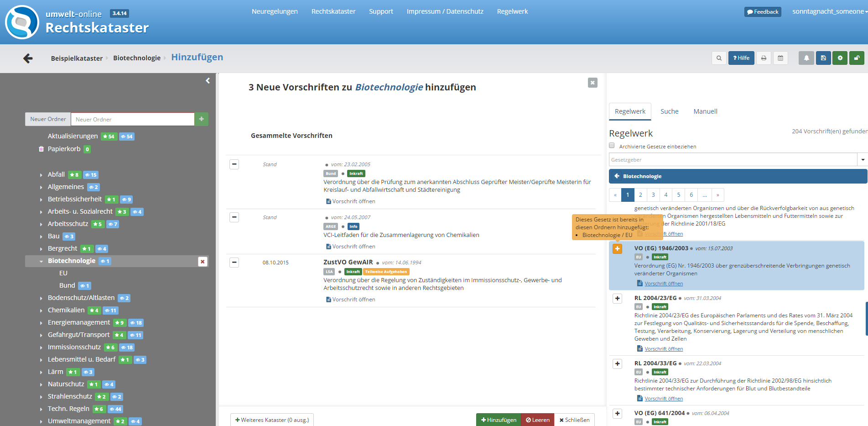Open settings via green gear icon
The width and height of the screenshot is (868, 426).
click(840, 58)
